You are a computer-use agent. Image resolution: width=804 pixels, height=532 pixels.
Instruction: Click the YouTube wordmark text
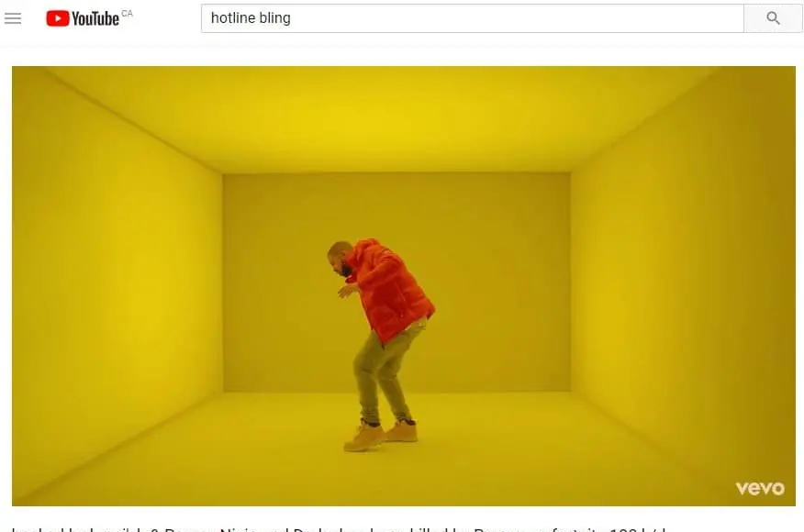coord(95,19)
